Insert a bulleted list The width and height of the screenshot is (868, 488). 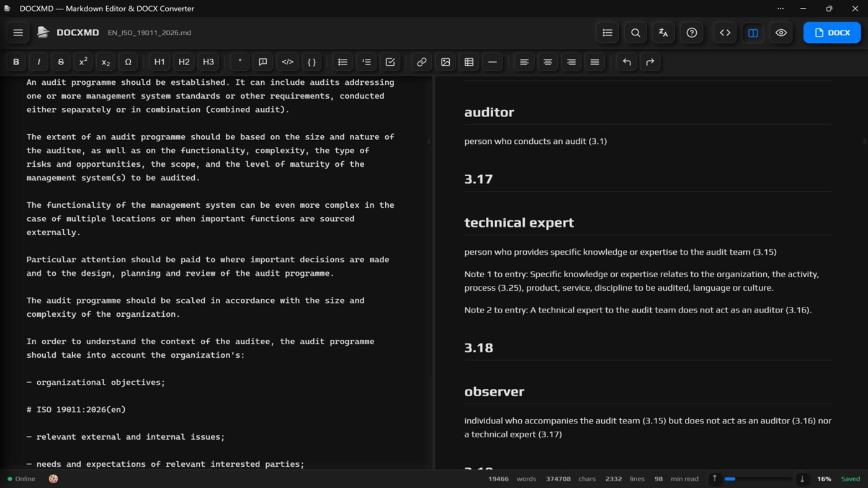coord(342,62)
